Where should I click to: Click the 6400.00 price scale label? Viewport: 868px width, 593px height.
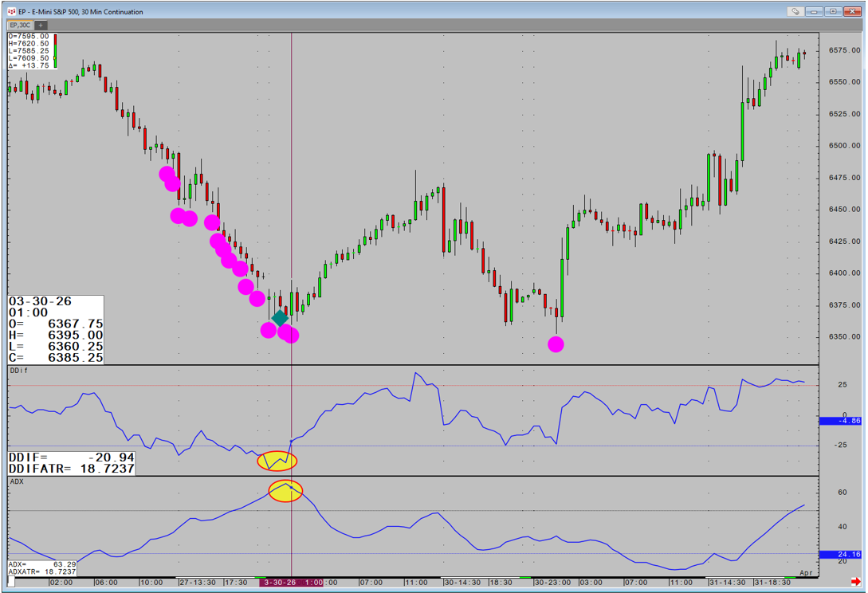click(x=844, y=273)
